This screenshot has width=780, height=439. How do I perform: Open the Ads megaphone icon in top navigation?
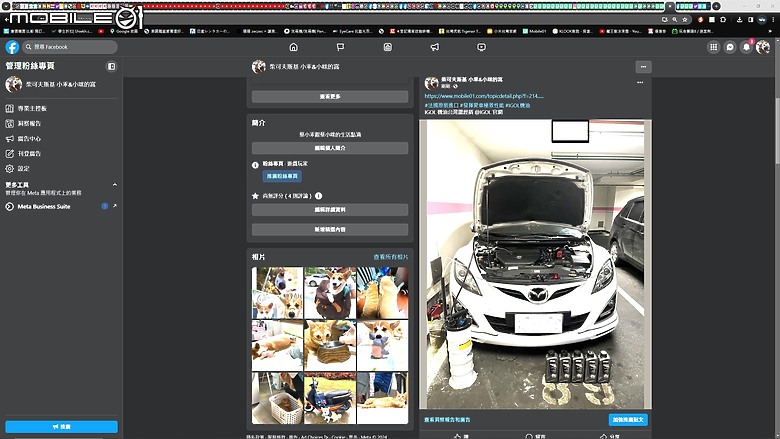tap(435, 47)
